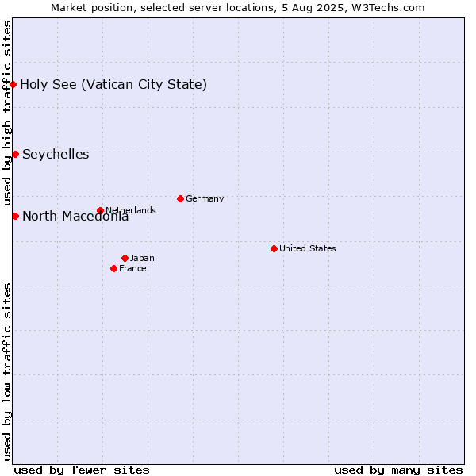Select the 'United States' label text
476x476 pixels.
308,248
